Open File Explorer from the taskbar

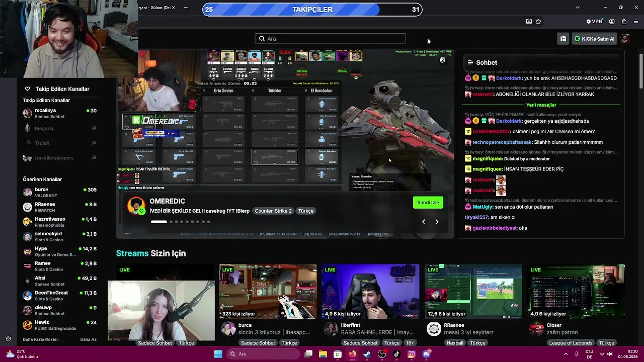[323, 354]
